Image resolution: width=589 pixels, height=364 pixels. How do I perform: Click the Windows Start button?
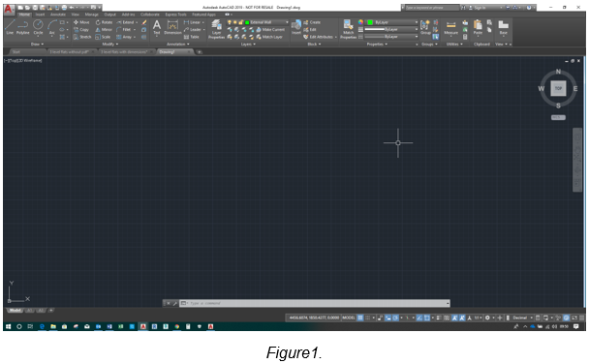tap(8, 326)
